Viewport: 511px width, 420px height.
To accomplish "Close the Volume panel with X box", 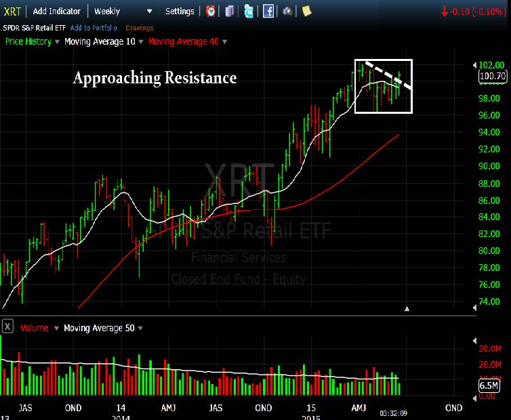I will 7,326.
